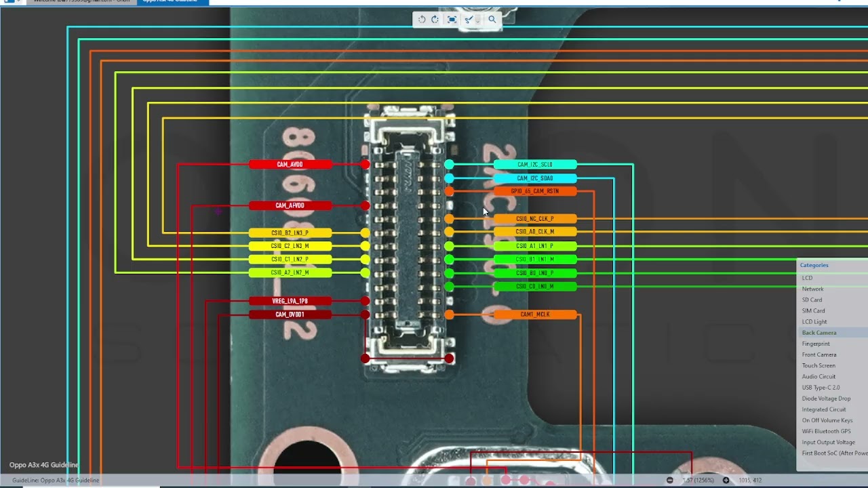Click the cyan pin dot beside CAM_I2C_SCL0
The height and width of the screenshot is (488, 868).
[449, 165]
